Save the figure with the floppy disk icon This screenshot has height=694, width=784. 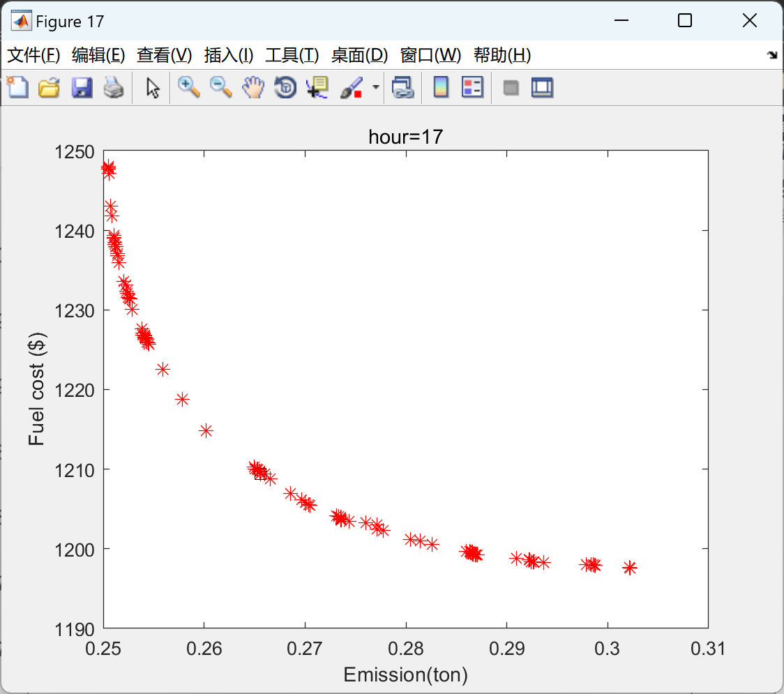82,87
